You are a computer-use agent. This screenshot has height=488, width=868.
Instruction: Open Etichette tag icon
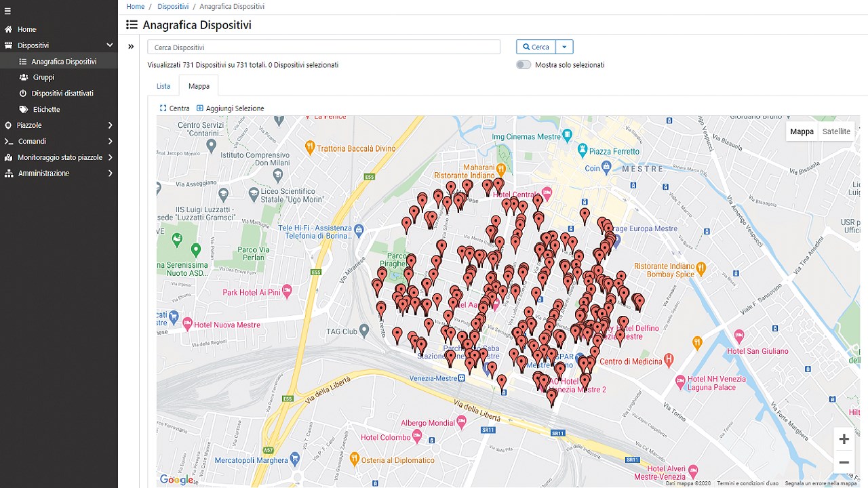[x=24, y=109]
